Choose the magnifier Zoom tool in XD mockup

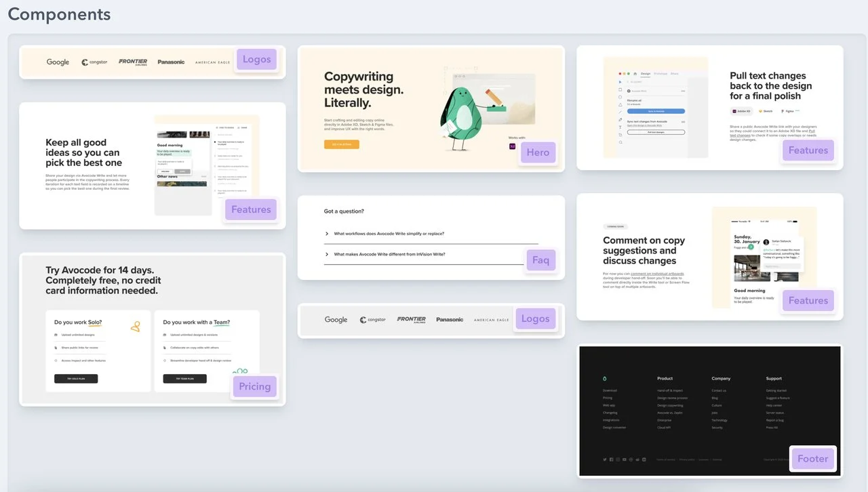[x=620, y=142]
